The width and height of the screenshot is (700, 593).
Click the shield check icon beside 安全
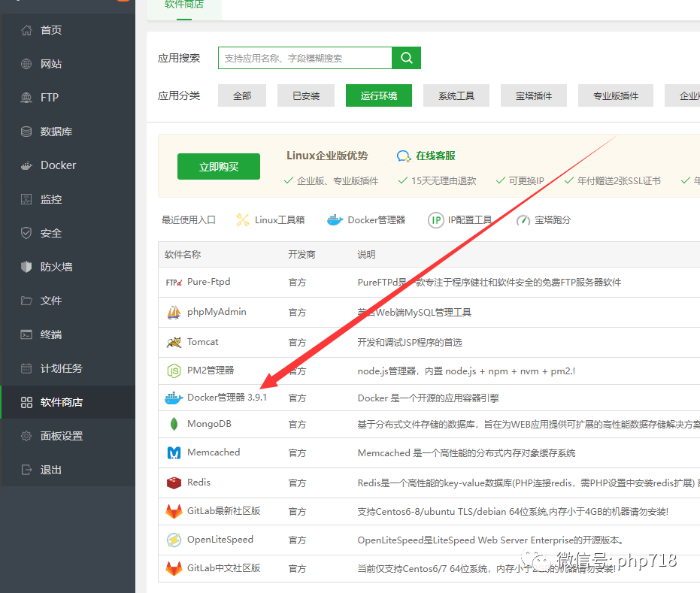click(x=26, y=233)
